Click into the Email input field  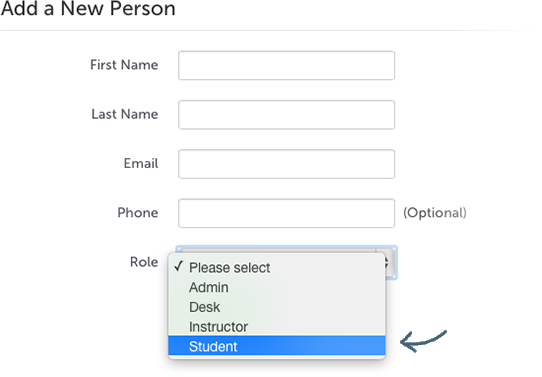286,164
